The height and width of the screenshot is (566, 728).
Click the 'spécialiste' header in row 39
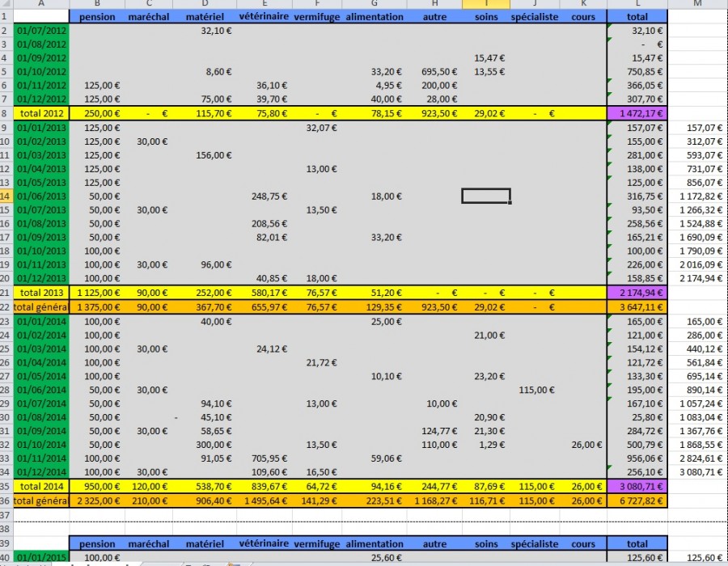pos(535,543)
